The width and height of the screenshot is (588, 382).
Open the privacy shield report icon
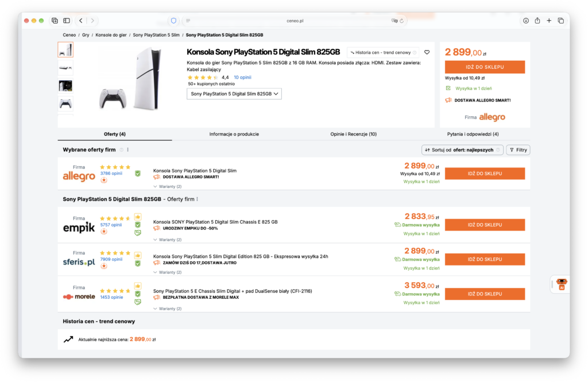point(173,21)
